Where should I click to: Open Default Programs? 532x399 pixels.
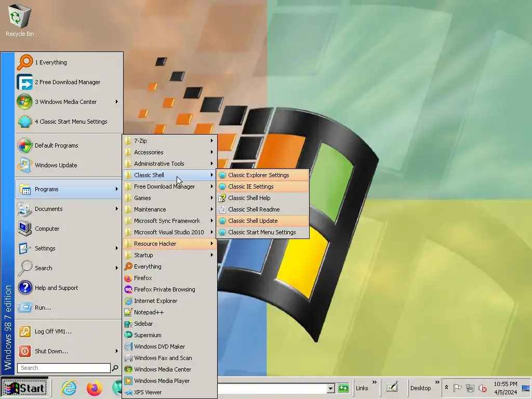coord(69,145)
